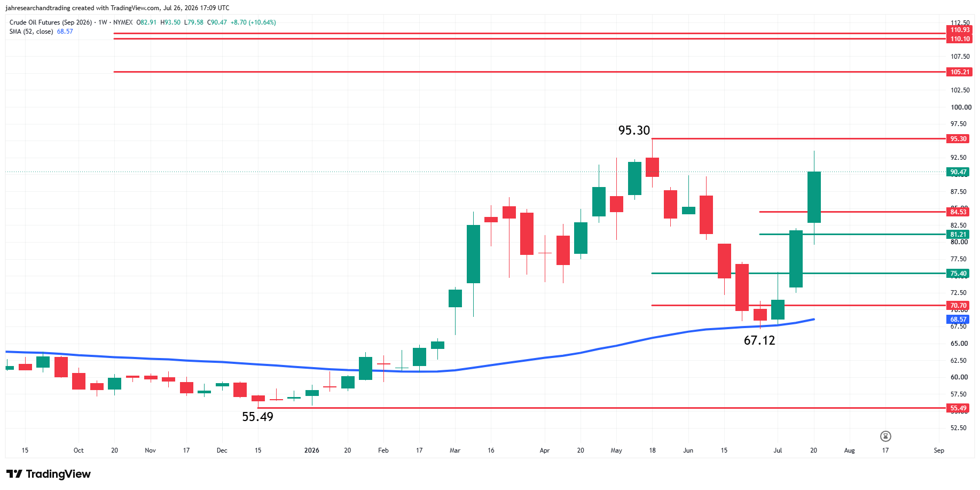Screen dimensions: 980x490
Task: Click the SMA value 68.57 in legend
Action: 65,32
